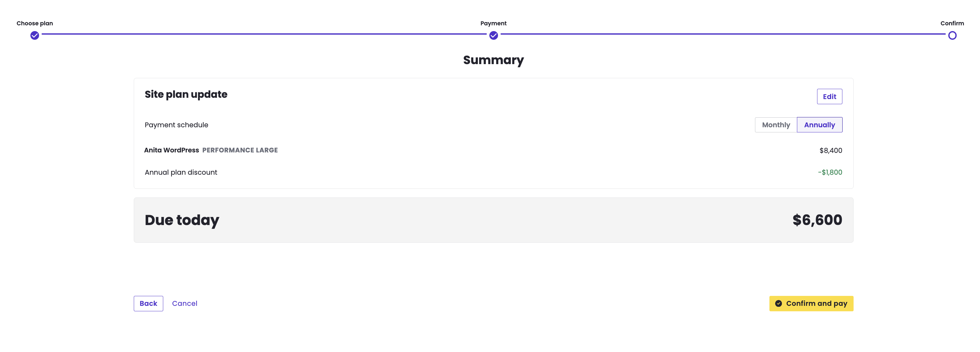Select the Annually payment schedule

[819, 125]
